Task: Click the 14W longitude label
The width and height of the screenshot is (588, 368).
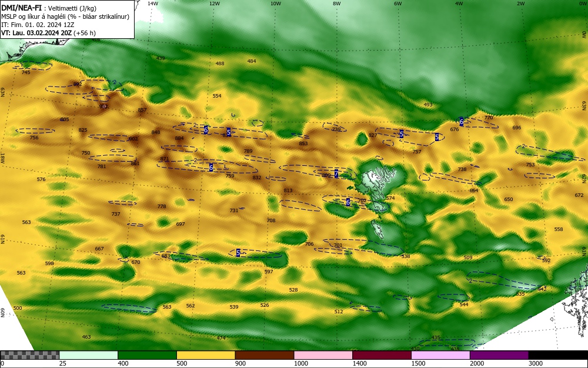Action: (153, 4)
